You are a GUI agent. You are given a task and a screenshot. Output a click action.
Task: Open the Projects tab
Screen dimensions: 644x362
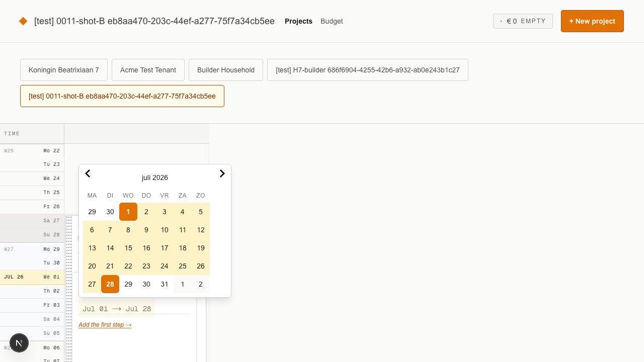click(x=298, y=21)
